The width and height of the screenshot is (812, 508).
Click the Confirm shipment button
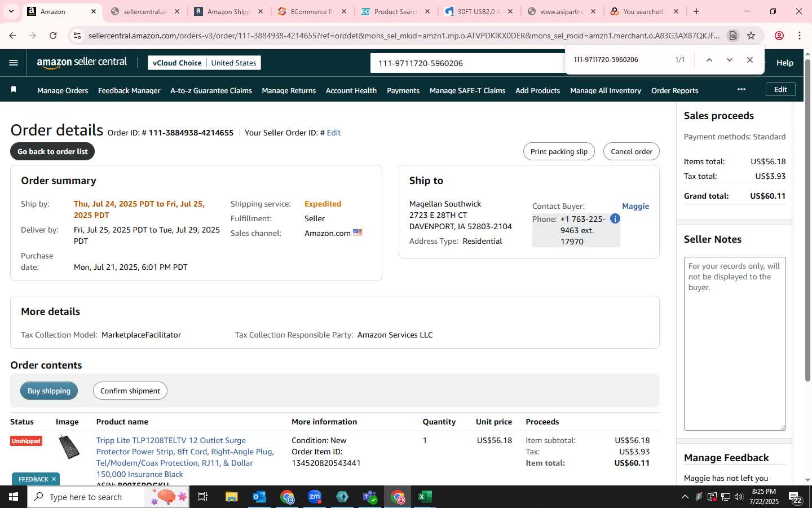coord(130,391)
